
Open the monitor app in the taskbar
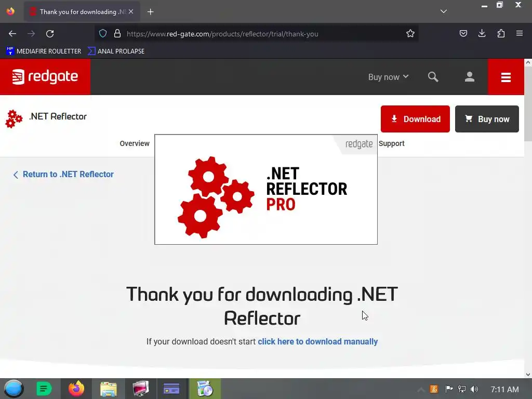point(140,389)
